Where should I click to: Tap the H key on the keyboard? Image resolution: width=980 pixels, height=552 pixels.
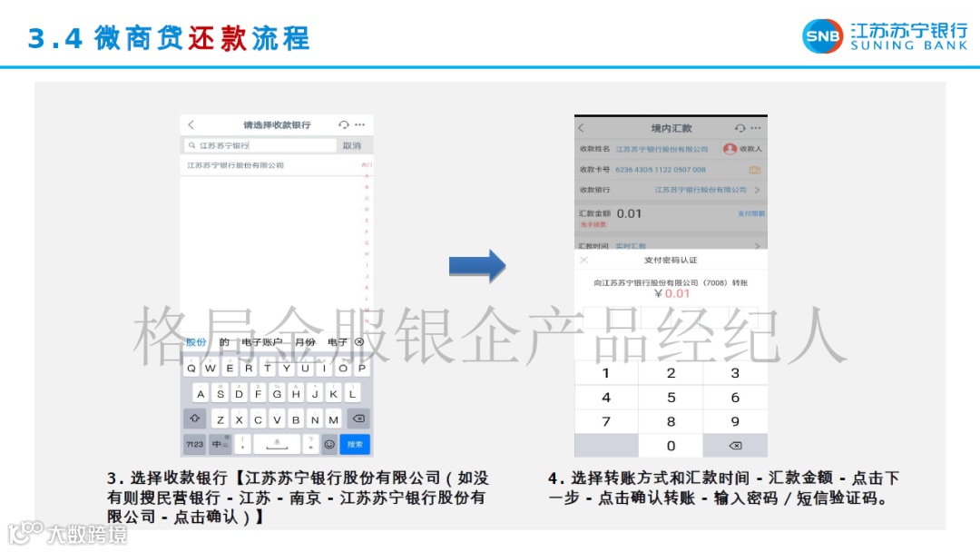coord(296,394)
